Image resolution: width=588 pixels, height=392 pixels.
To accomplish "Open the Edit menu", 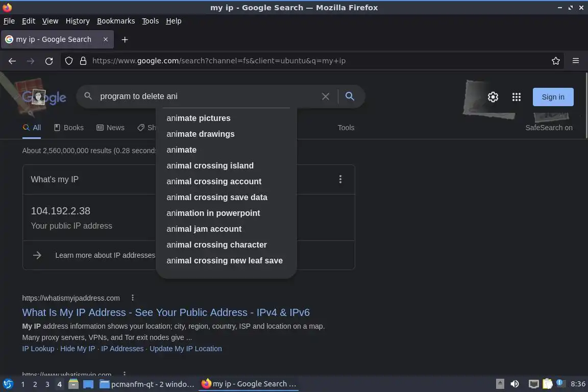I will (29, 21).
